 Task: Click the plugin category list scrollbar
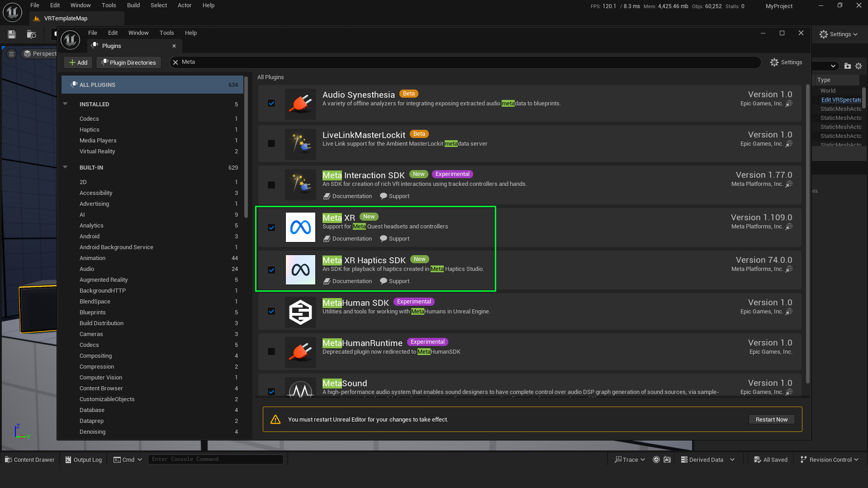246,147
